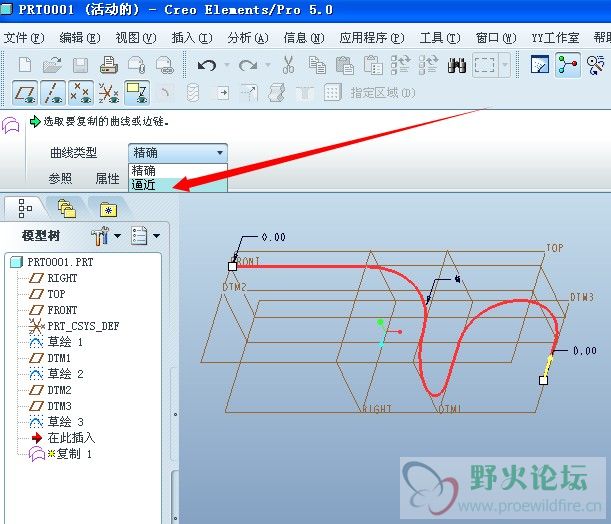Click the sketch view window icon
611x524 pixels.
tap(540, 65)
